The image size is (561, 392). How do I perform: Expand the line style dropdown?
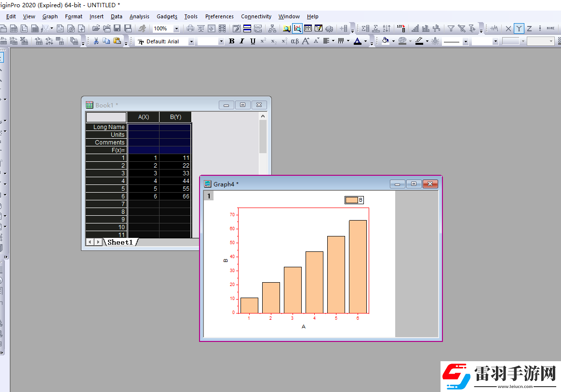click(x=465, y=42)
